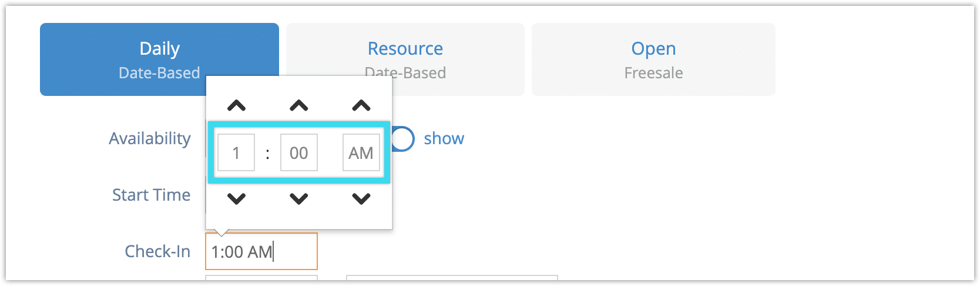The width and height of the screenshot is (980, 286).
Task: Select the Daily Date-Based tab
Action: point(159,59)
